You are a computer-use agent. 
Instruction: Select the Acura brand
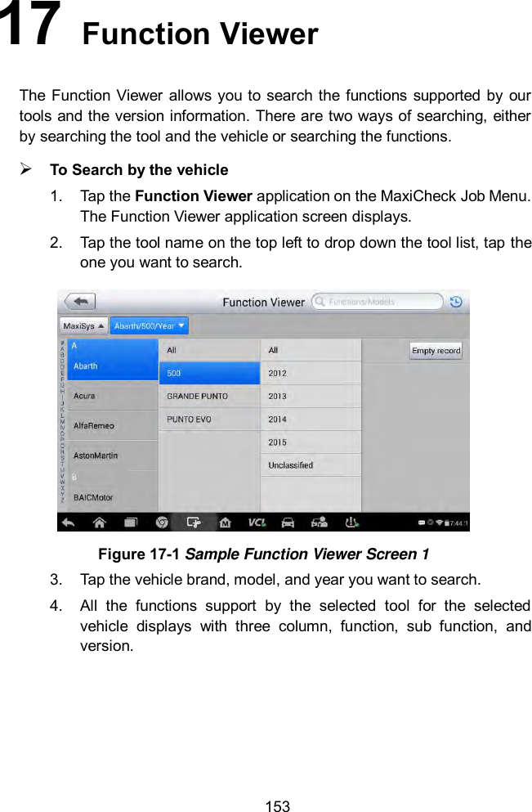(112, 396)
